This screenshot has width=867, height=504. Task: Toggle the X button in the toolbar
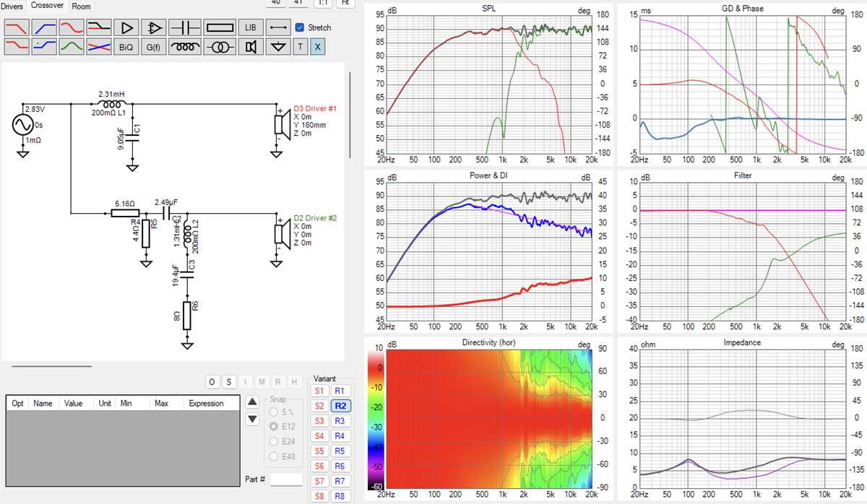tap(318, 47)
